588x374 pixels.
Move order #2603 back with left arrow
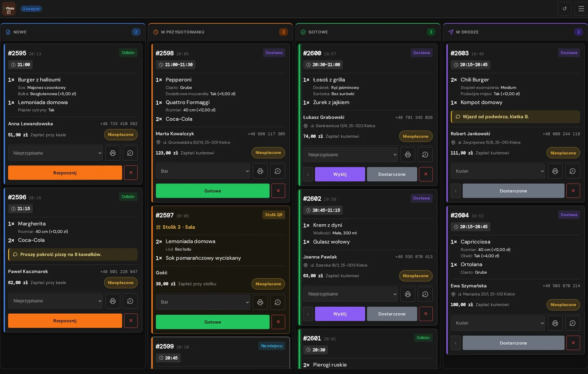[x=456, y=191]
